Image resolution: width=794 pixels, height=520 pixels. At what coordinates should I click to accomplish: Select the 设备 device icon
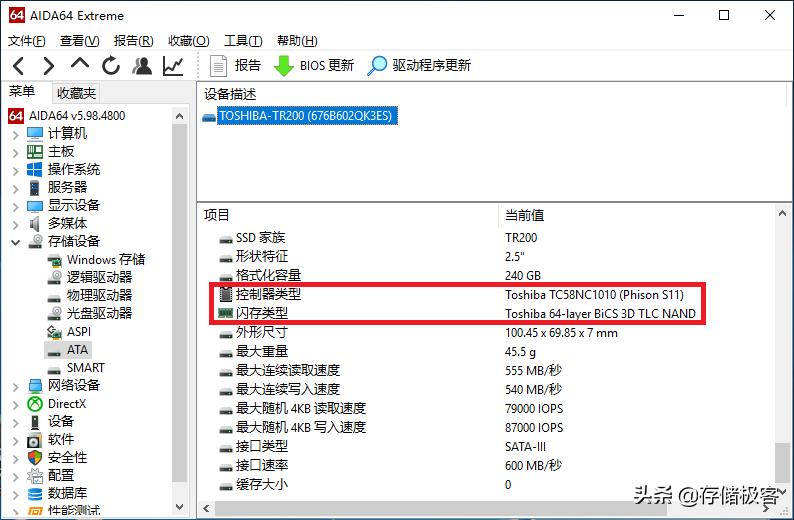coord(34,421)
